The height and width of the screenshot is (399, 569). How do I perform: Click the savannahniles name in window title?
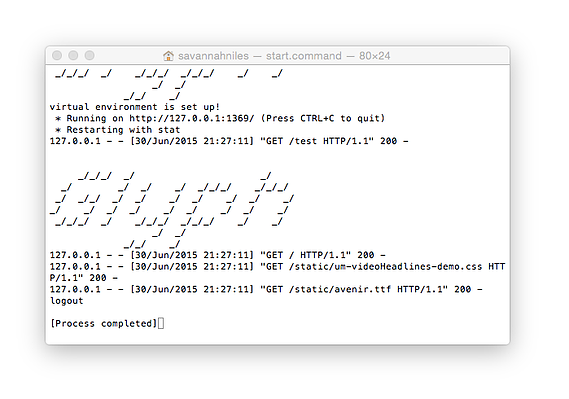213,56
